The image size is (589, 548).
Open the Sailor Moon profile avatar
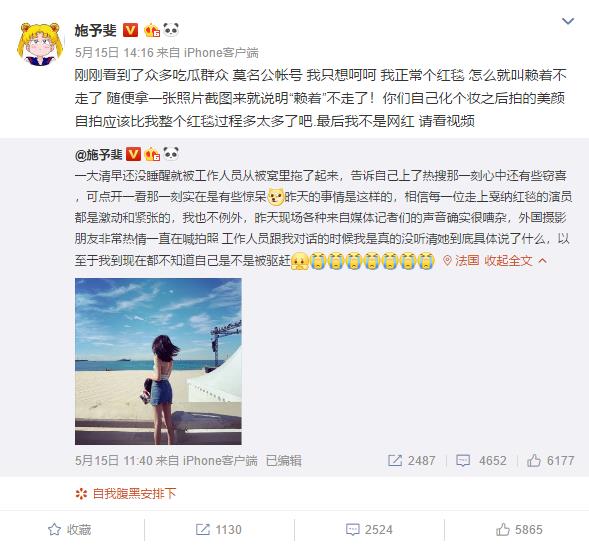click(39, 44)
